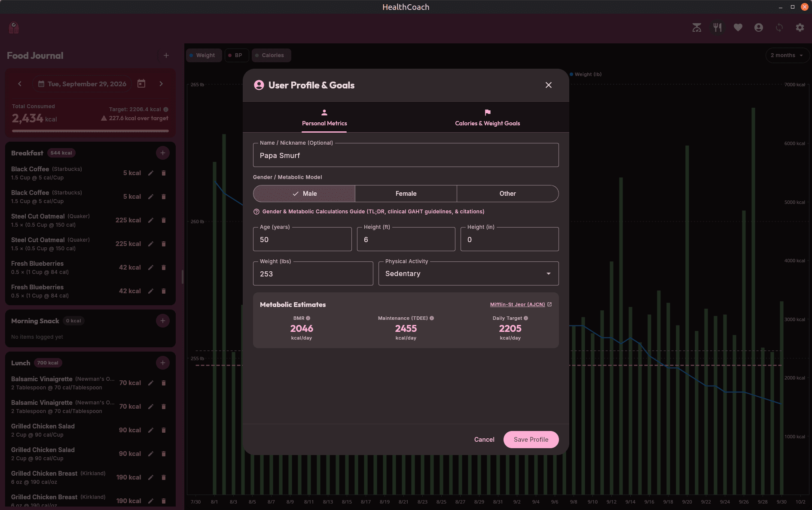Select Male metabolic model
Screen dimensions: 812x510
pos(304,194)
